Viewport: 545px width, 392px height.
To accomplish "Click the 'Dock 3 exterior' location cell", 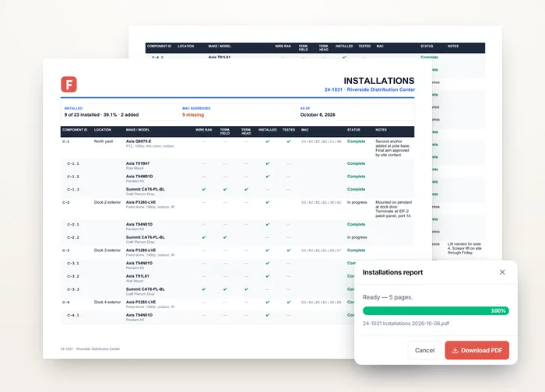I will (107, 250).
